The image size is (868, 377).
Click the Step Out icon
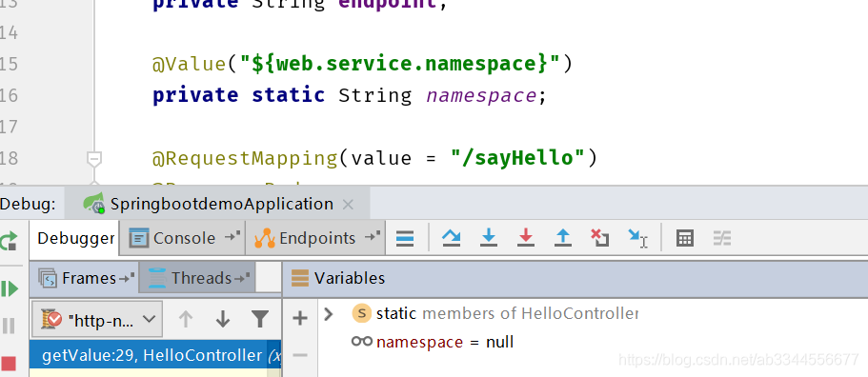click(x=563, y=238)
